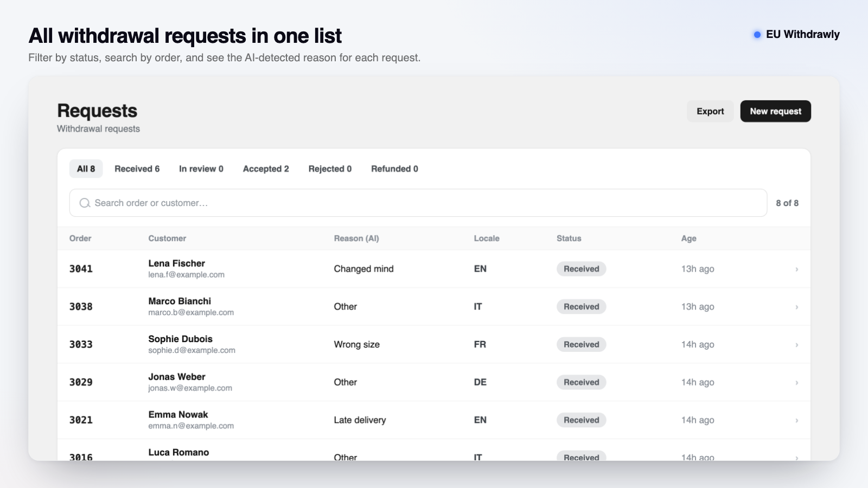Image resolution: width=868 pixels, height=488 pixels.
Task: Open row chevron for order 3041
Action: (796, 269)
